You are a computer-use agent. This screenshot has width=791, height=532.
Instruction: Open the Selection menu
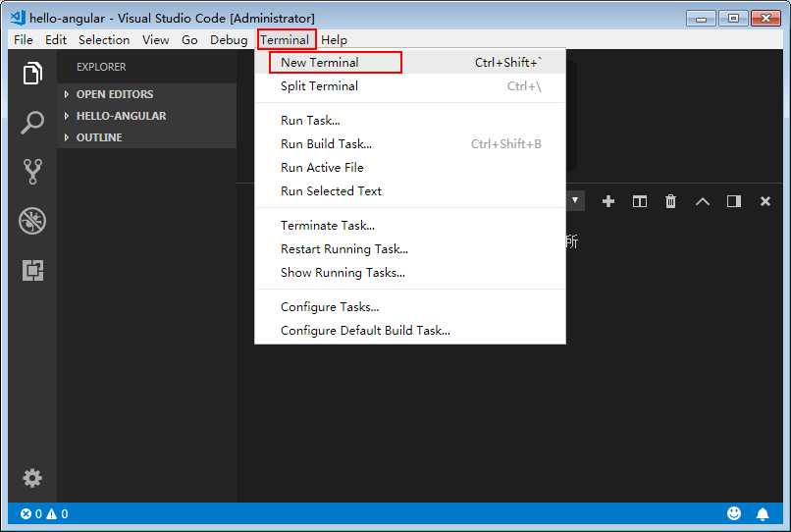104,40
